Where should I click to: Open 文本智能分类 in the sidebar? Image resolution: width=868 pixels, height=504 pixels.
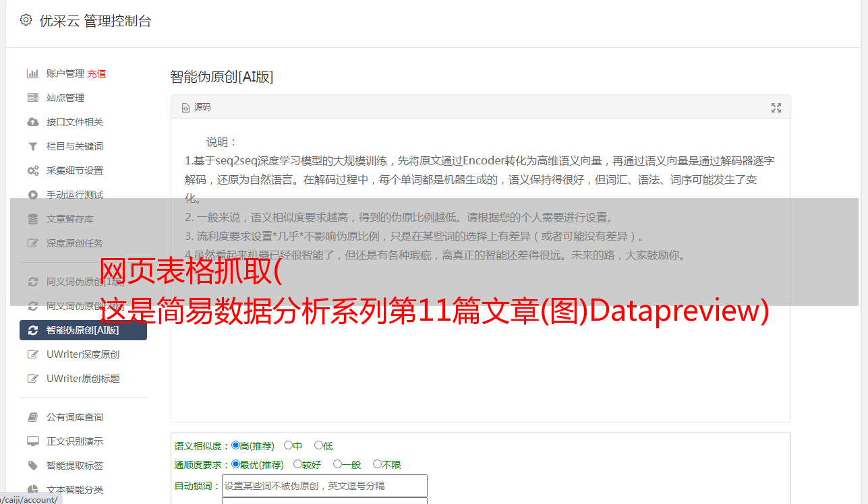point(75,490)
